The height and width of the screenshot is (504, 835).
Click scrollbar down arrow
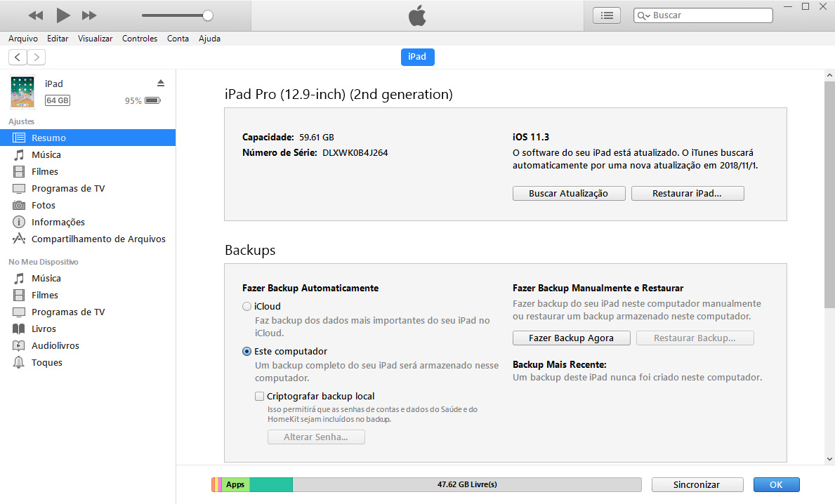(x=829, y=459)
